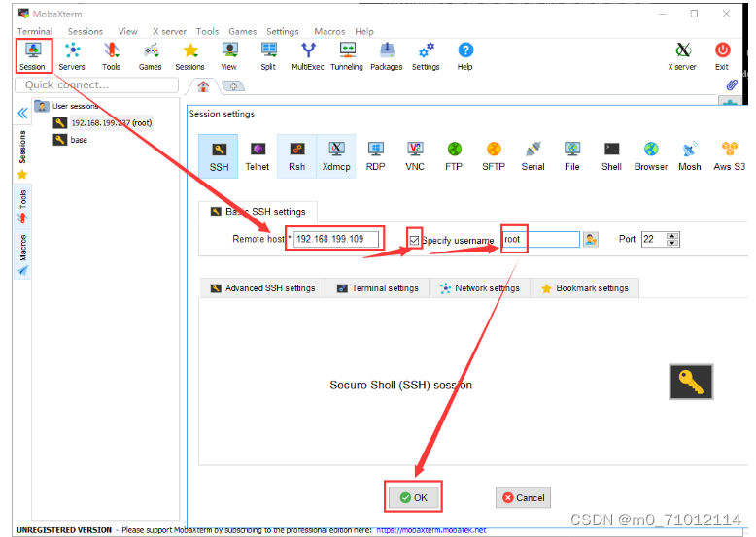Screen dimensions: 756x537
Task: Click the Remote host input field
Action: tap(336, 239)
